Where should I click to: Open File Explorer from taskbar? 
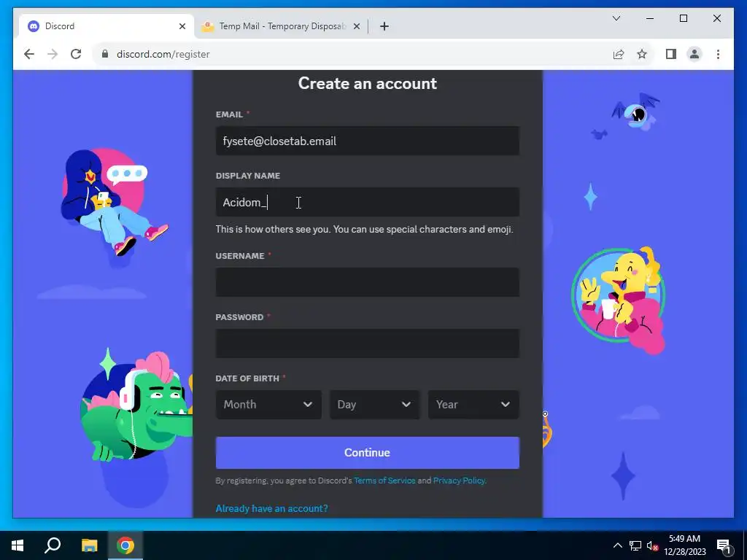89,545
